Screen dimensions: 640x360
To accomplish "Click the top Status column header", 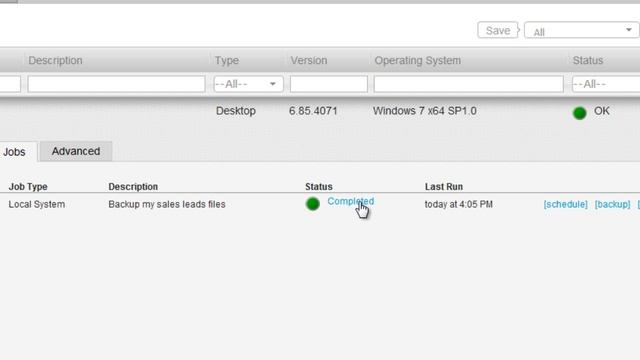I will (x=587, y=60).
